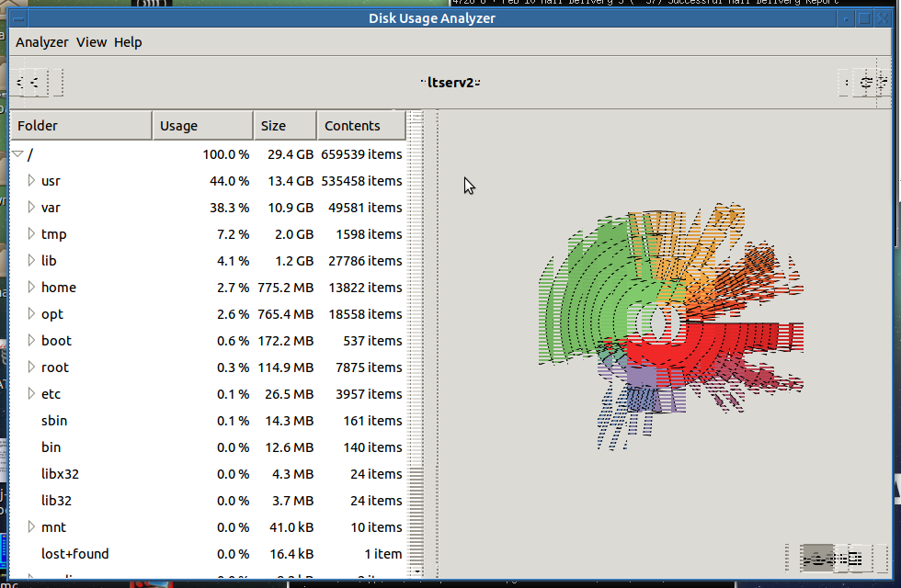Sort by the Size column header
901x588 pixels.
point(284,126)
